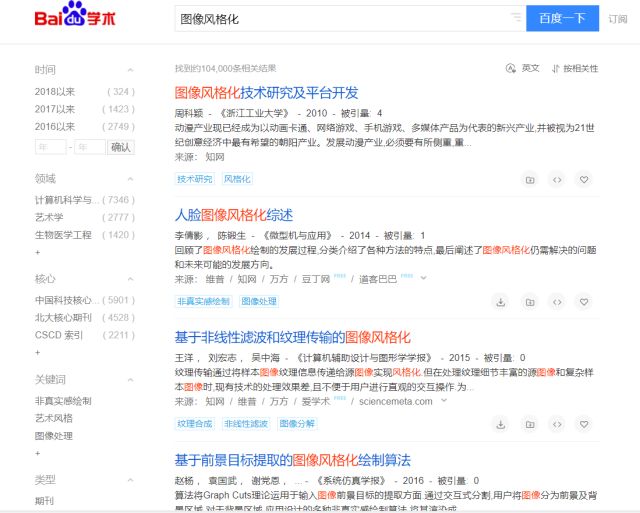Download the paper 人脸图像风格化综述
The width and height of the screenshot is (640, 513).
500,302
